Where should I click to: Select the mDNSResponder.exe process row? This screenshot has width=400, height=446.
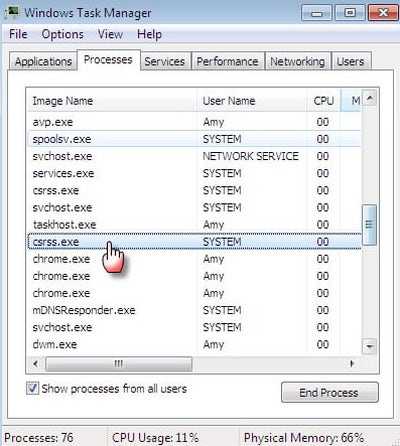194,310
